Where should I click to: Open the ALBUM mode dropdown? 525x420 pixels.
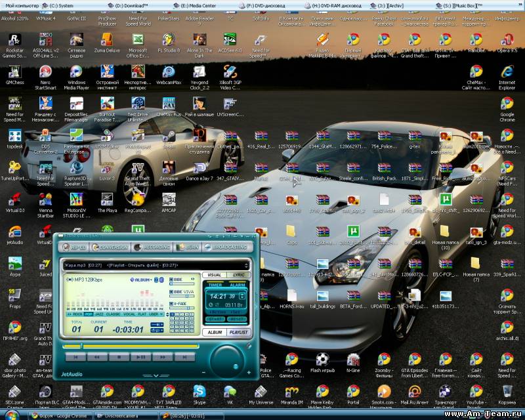click(141, 280)
